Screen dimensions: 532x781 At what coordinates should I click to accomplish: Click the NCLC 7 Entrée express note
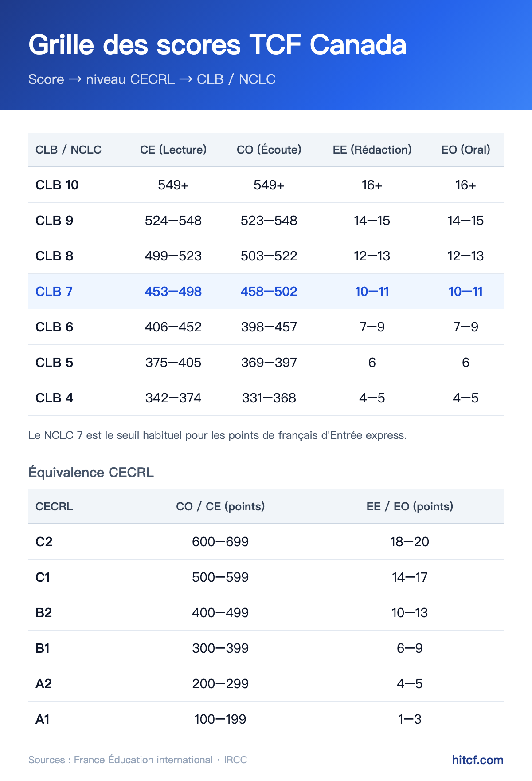tap(217, 435)
